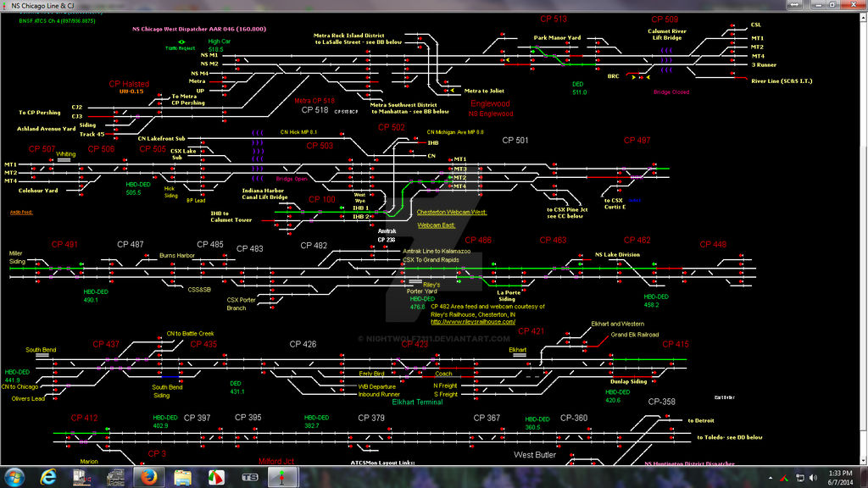
Task: Click the CP 501 label
Action: pos(515,140)
